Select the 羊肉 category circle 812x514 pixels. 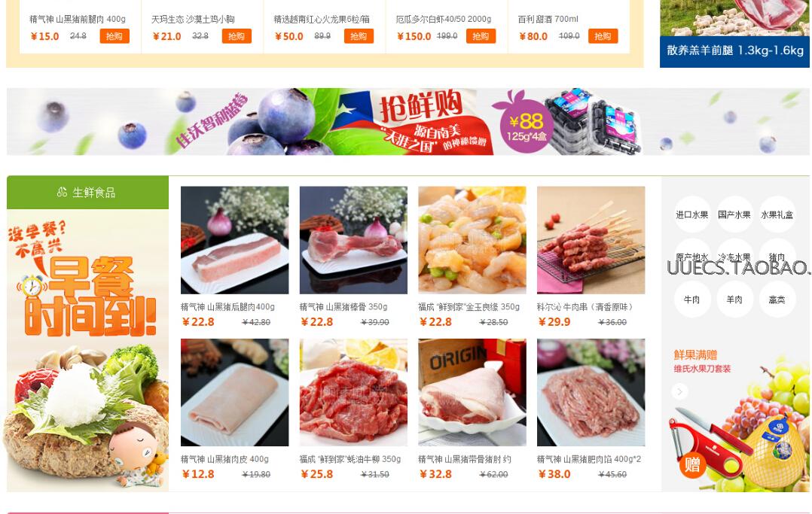(x=734, y=300)
